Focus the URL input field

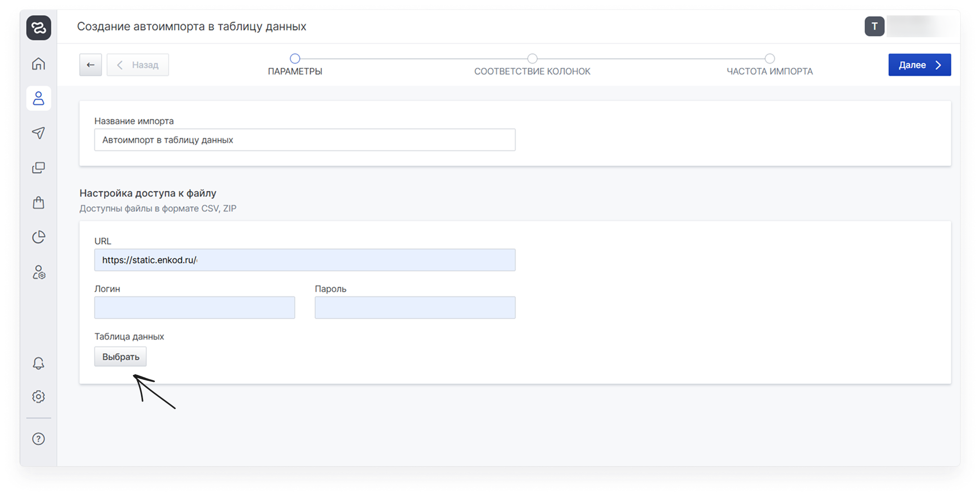tap(304, 260)
